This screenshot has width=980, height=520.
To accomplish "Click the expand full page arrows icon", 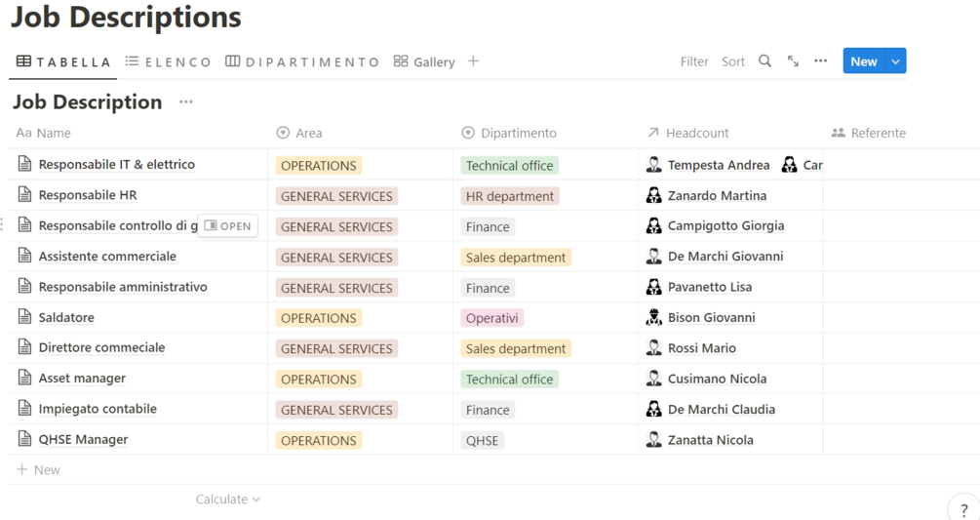I will pyautogui.click(x=793, y=61).
